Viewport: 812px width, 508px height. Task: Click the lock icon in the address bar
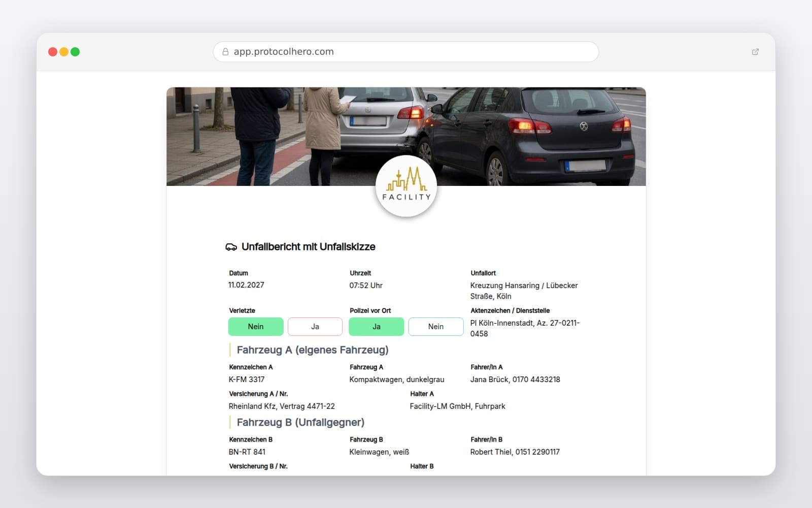pos(225,52)
